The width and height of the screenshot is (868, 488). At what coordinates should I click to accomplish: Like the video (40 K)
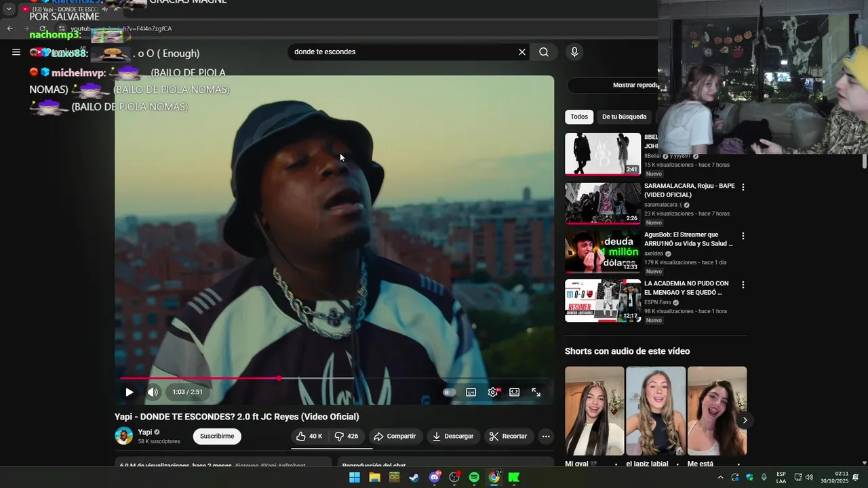pos(310,436)
